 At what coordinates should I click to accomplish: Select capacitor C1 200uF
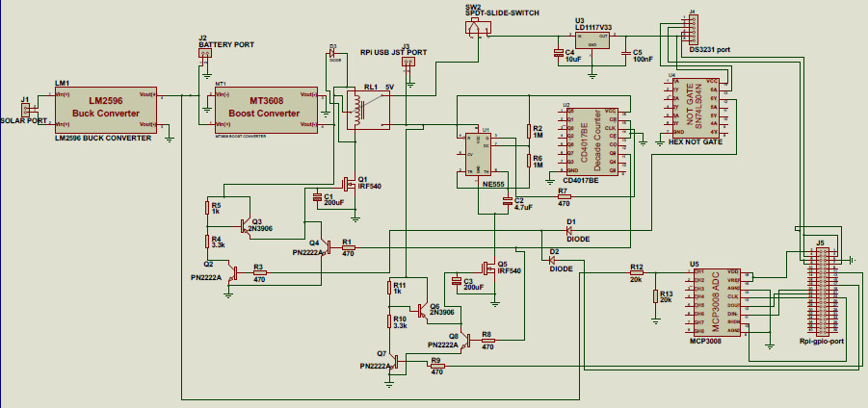pyautogui.click(x=317, y=197)
